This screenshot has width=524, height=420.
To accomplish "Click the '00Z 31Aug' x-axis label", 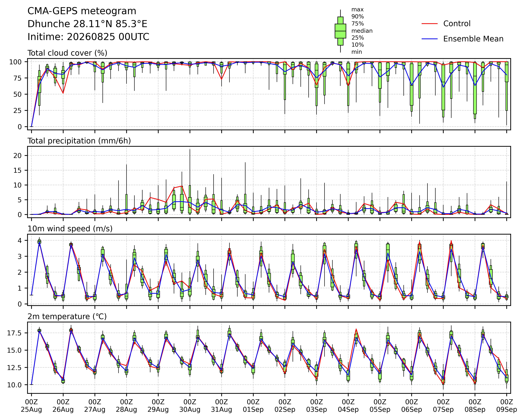I will [221, 406].
